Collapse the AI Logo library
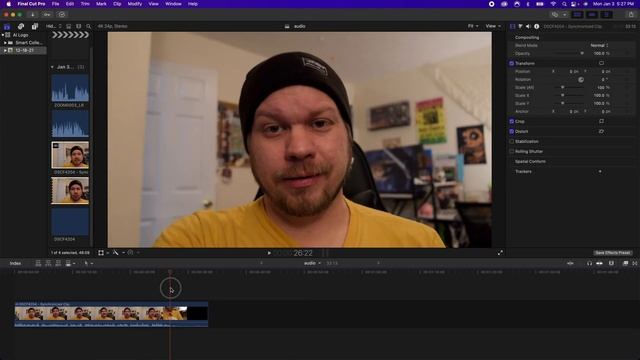This screenshot has height=360, width=640. (x=3, y=35)
